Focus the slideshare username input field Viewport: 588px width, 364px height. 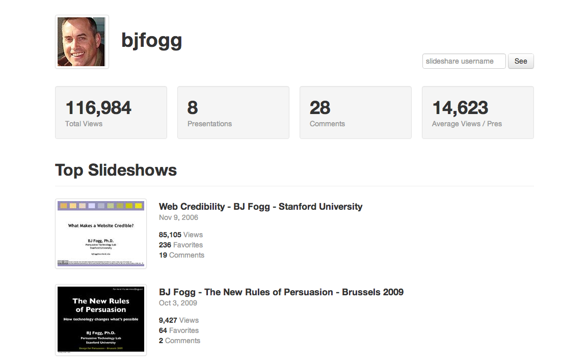pyautogui.click(x=464, y=61)
